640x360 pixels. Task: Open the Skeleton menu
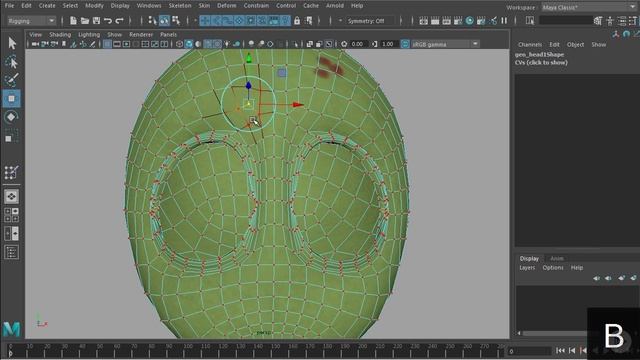click(x=180, y=6)
